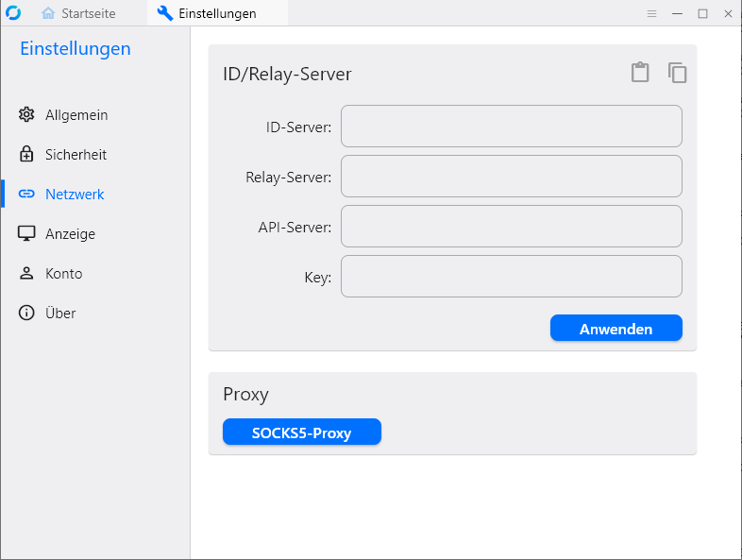The height and width of the screenshot is (560, 742).
Task: Open Anzeige via the monitor icon
Action: tap(26, 234)
